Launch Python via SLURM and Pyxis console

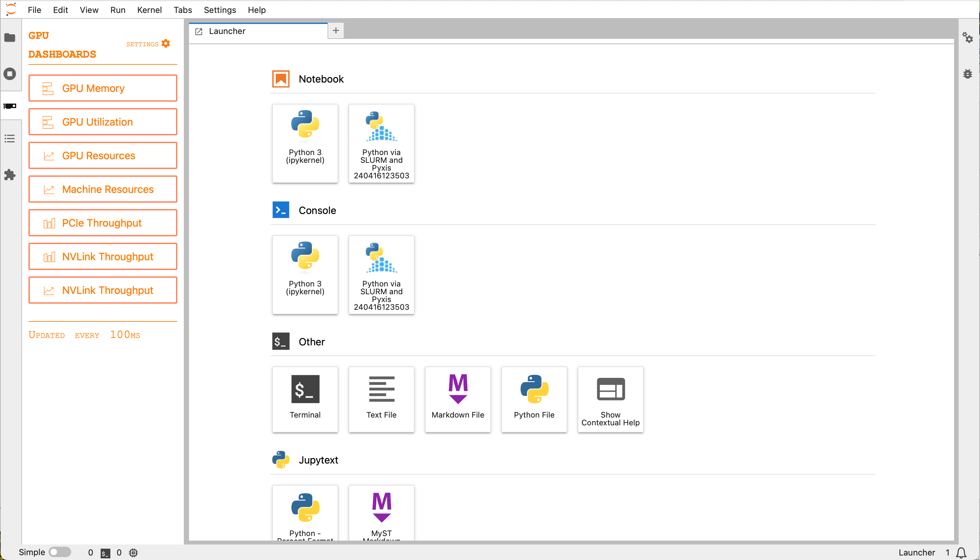coord(381,274)
